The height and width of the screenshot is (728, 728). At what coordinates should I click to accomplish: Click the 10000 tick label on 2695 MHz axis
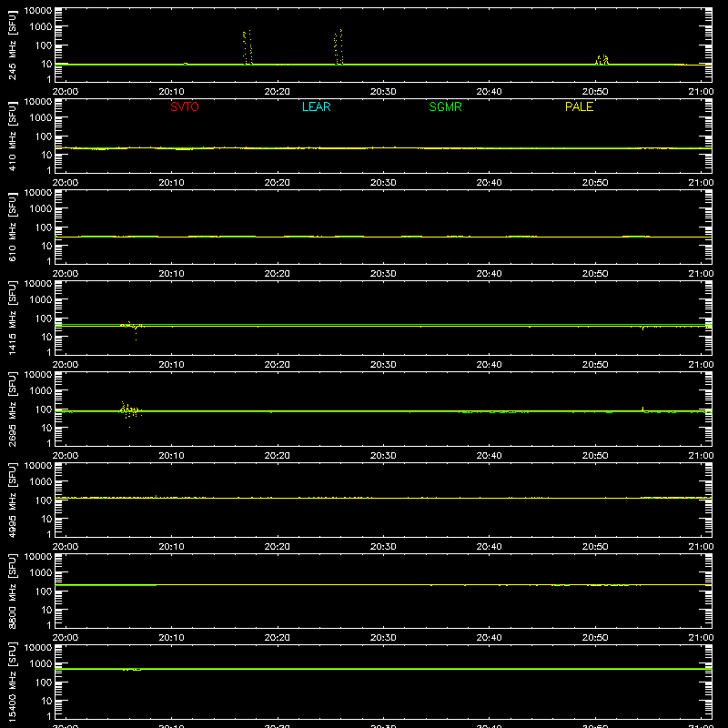coord(38,374)
